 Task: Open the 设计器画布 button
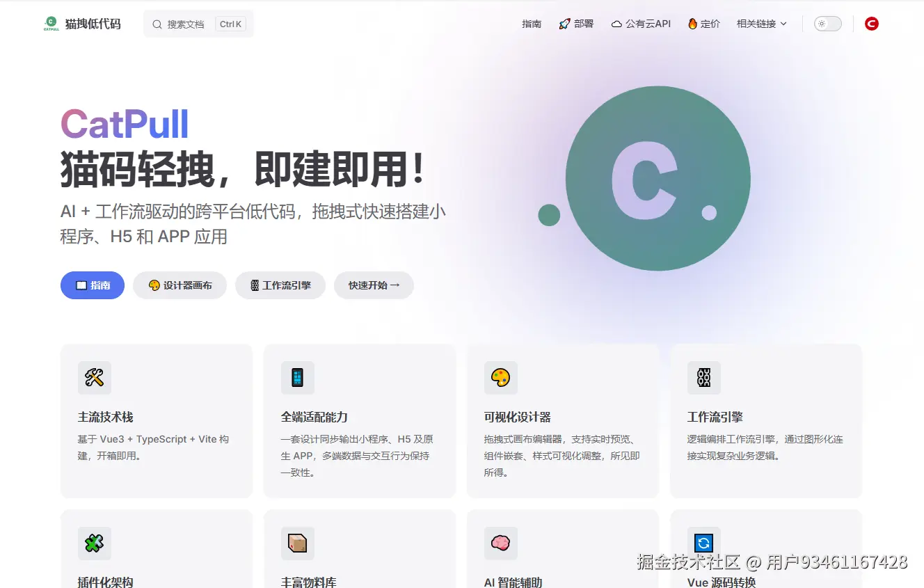point(180,285)
